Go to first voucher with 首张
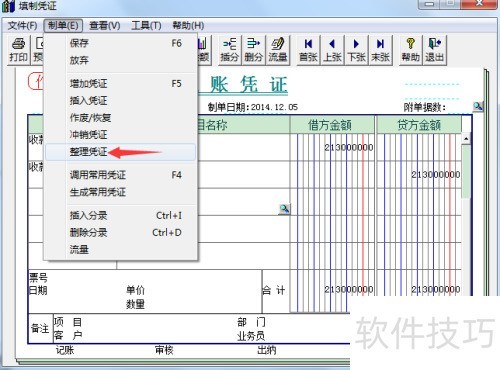Screen dimensions: 500x370 308,50
